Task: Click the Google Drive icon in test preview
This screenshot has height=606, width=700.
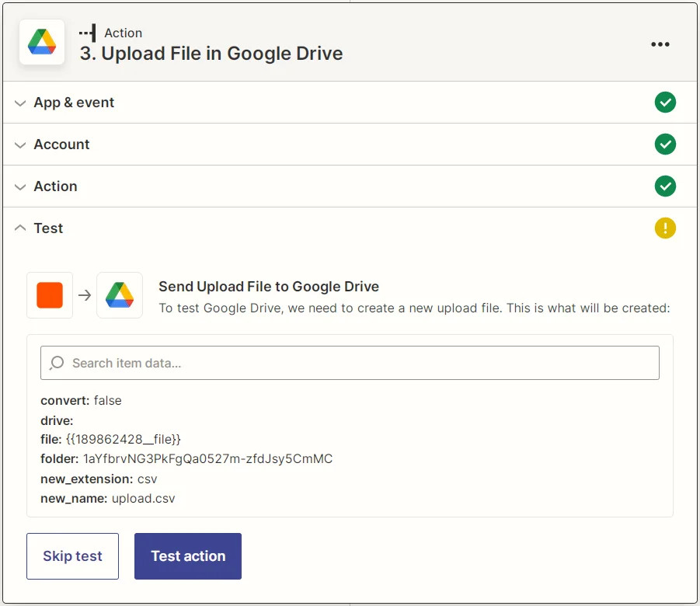Action: click(x=120, y=295)
